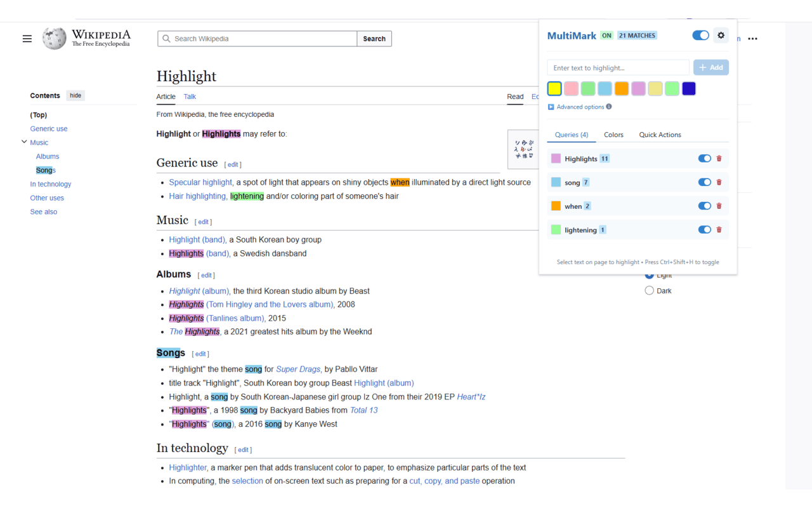Image resolution: width=812 pixels, height=508 pixels.
Task: Select the Light appearance radio button
Action: point(649,276)
